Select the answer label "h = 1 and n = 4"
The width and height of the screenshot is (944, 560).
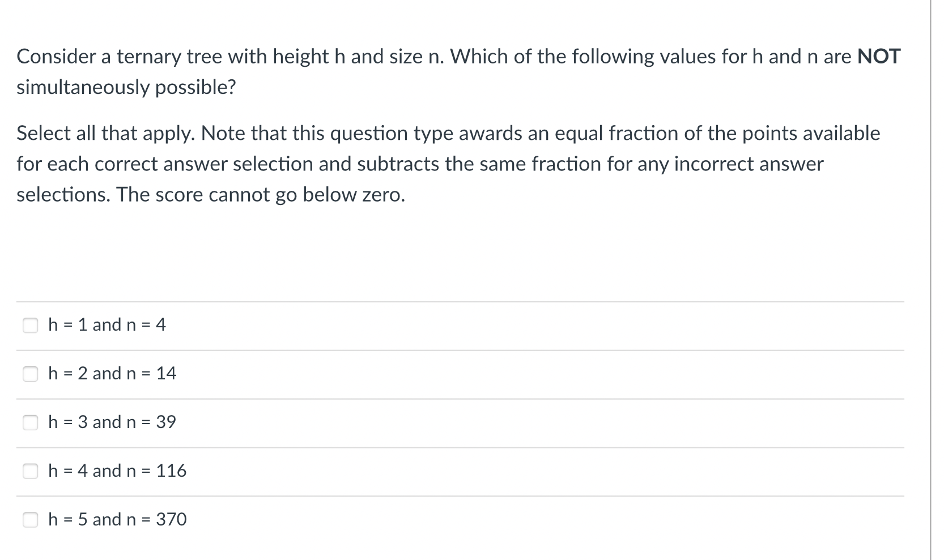[x=107, y=325]
